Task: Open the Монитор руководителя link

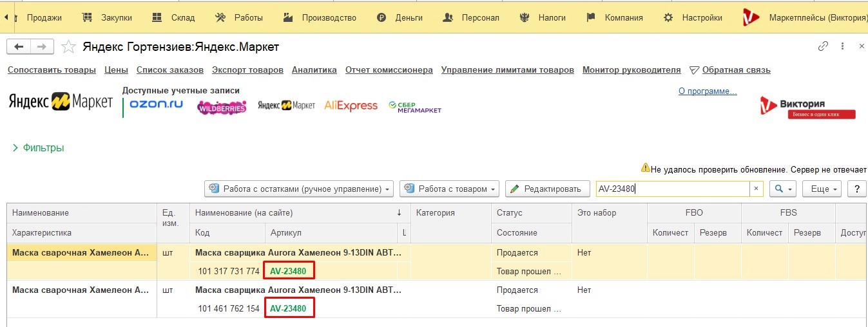Action: (632, 70)
